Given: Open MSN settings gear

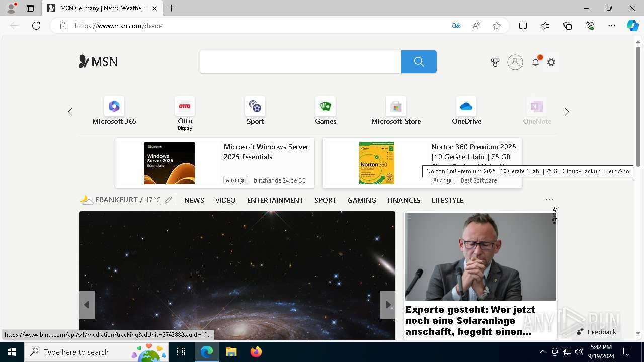Looking at the screenshot, I should pyautogui.click(x=551, y=62).
